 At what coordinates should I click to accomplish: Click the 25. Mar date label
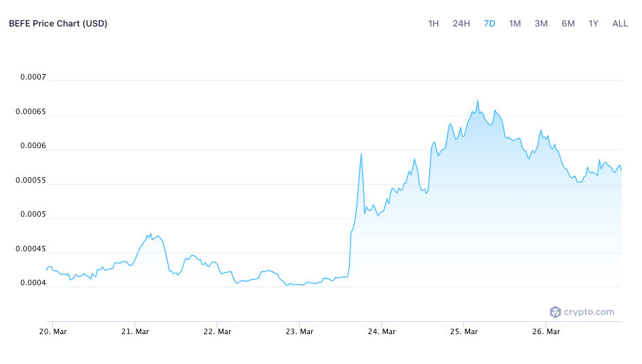tap(464, 331)
